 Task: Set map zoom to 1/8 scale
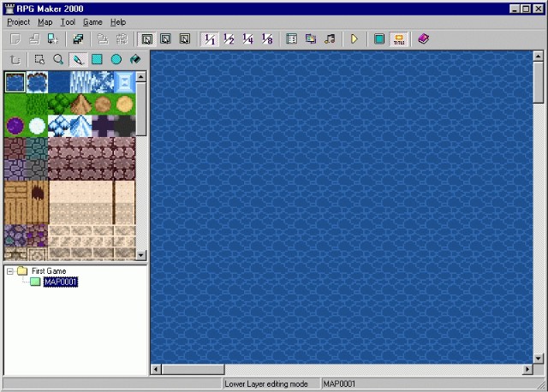[267, 39]
